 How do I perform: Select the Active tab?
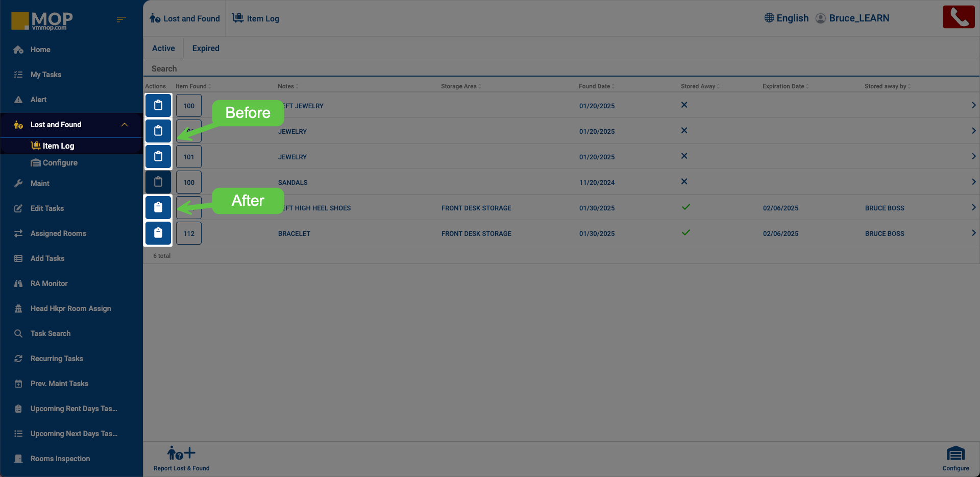tap(163, 48)
